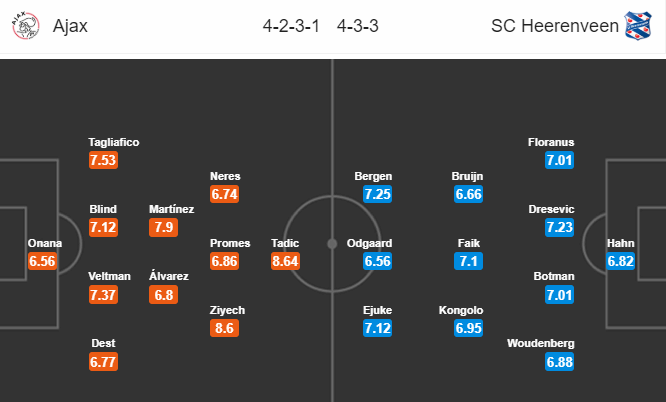Select the 4-2-3-1 formation label
666x402 pixels.
pyautogui.click(x=291, y=26)
